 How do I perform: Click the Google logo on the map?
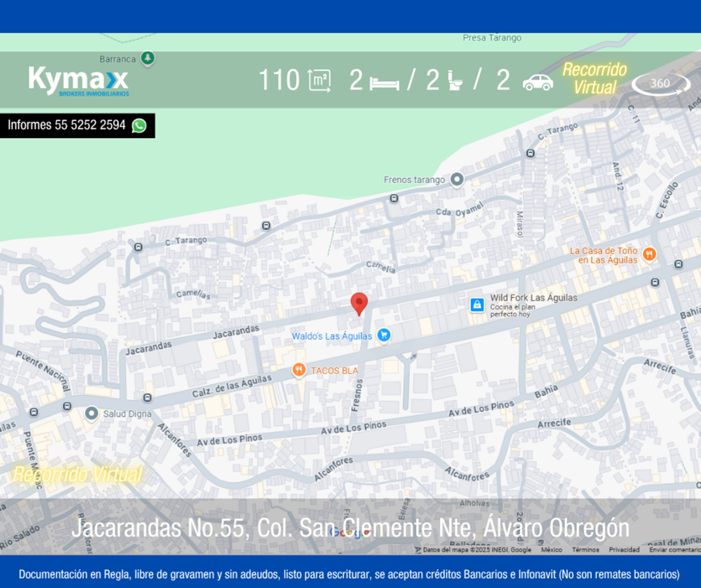[x=349, y=532]
